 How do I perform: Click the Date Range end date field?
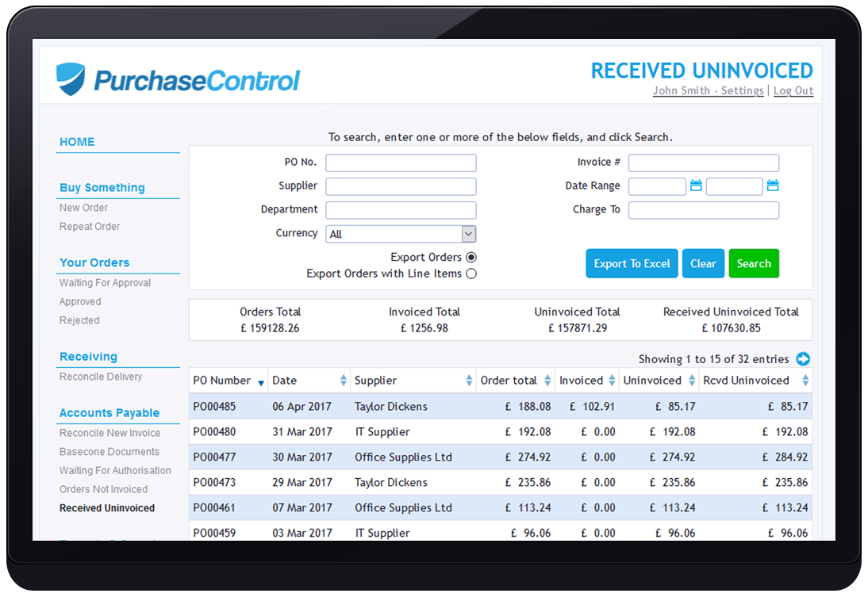[734, 186]
